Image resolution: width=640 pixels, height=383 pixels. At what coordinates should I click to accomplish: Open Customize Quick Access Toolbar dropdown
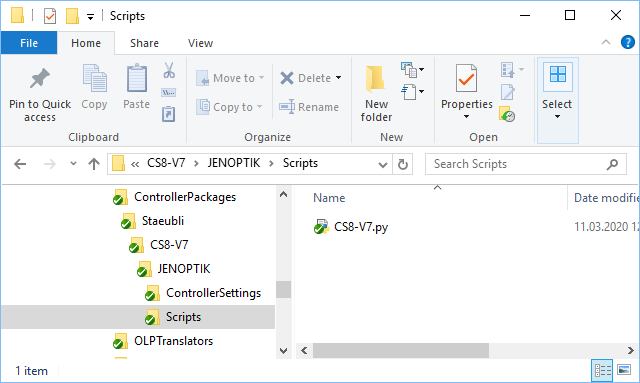(90, 16)
